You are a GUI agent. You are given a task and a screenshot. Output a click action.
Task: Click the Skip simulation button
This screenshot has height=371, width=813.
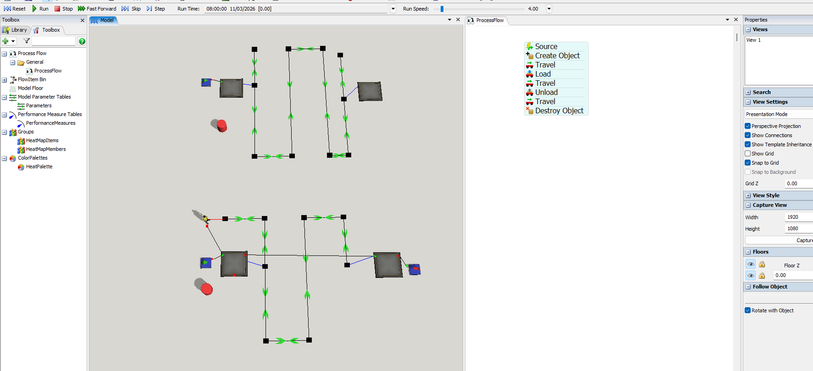[x=131, y=9]
